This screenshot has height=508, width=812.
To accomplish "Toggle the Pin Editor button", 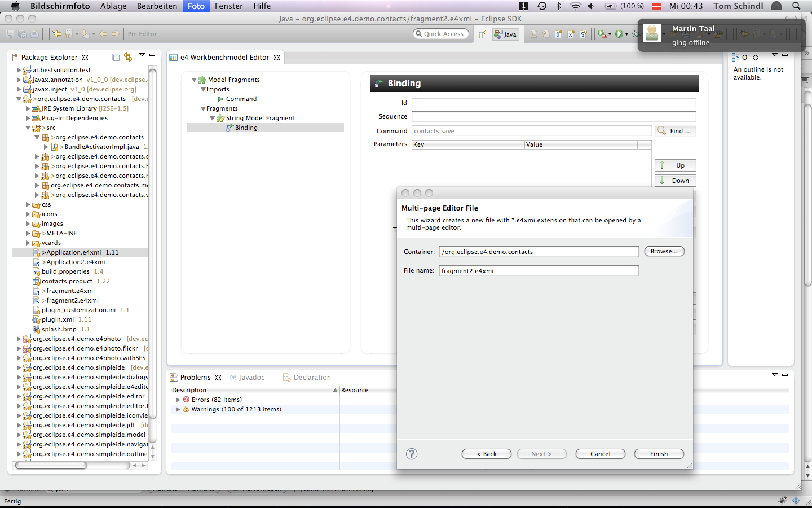I will [142, 34].
